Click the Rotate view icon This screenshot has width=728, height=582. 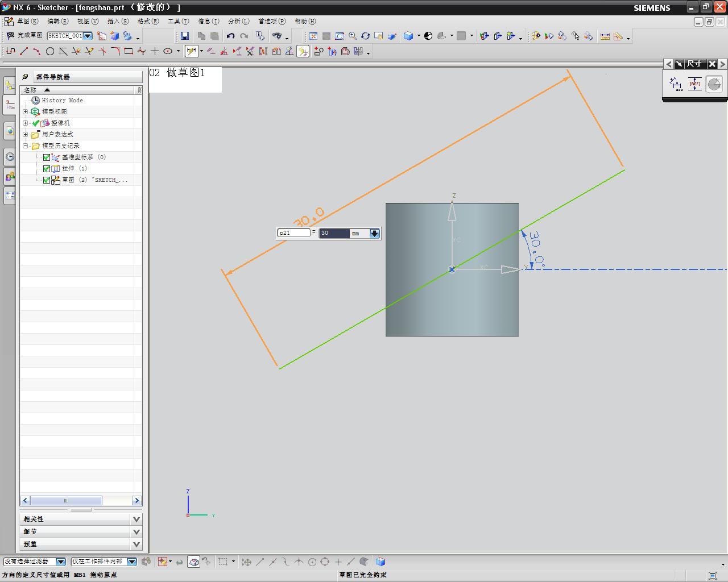coord(366,36)
